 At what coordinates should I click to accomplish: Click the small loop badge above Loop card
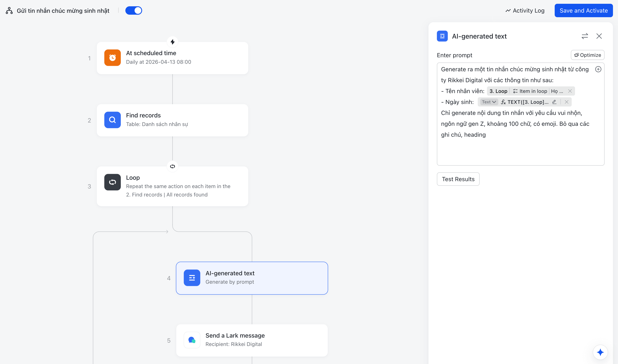172,166
